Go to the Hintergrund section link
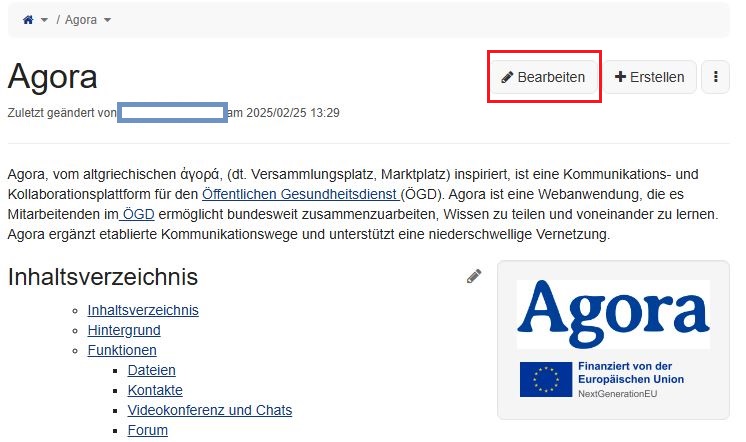Screen dimensions: 746x442 point(124,330)
